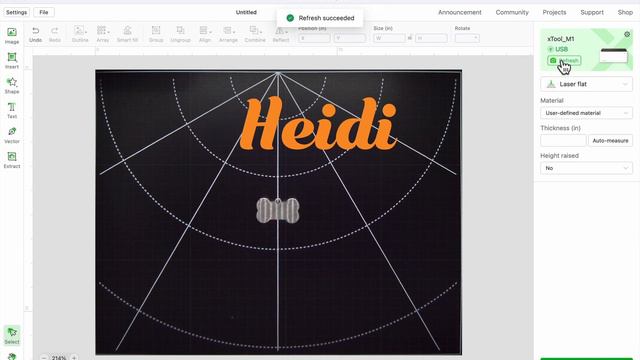Open the Insert tool
This screenshot has width=640, height=360.
12,60
